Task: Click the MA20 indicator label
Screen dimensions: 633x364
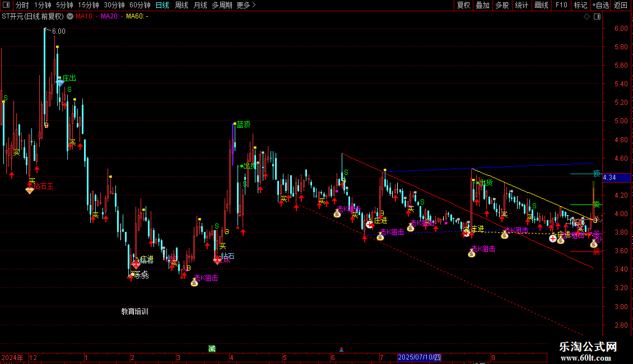Action: 112,17
